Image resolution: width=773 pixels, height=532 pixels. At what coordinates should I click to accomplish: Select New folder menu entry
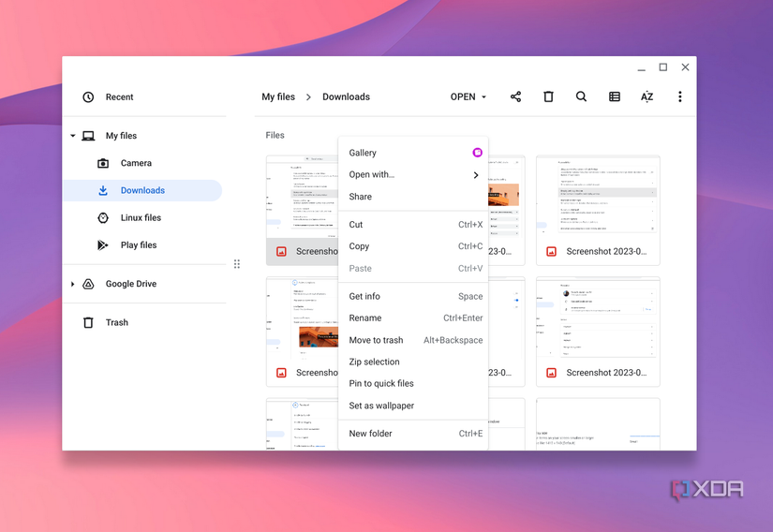point(413,434)
